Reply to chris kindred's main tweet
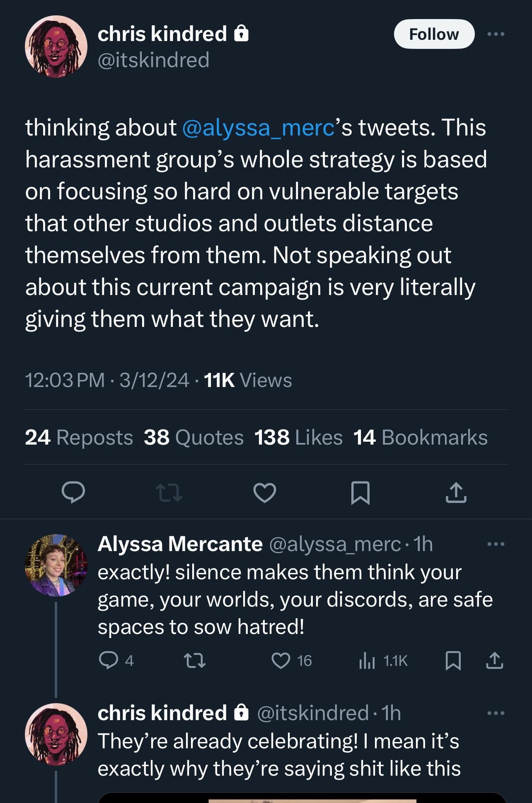This screenshot has width=532, height=803. click(x=73, y=492)
